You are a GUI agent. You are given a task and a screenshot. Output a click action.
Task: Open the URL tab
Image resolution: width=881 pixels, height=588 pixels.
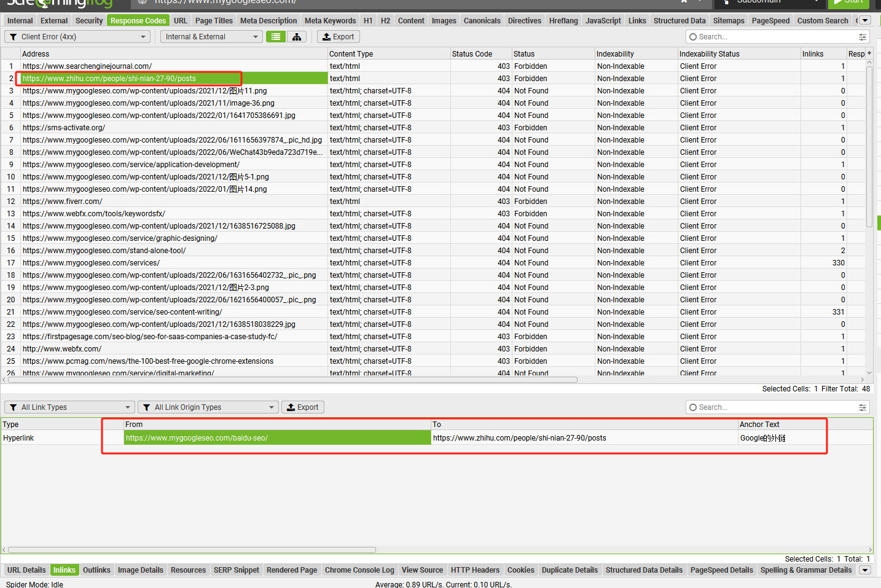point(181,20)
